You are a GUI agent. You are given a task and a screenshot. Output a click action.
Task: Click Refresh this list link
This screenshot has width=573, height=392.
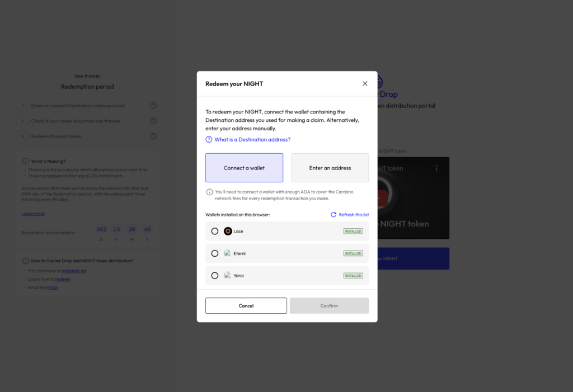coord(354,215)
